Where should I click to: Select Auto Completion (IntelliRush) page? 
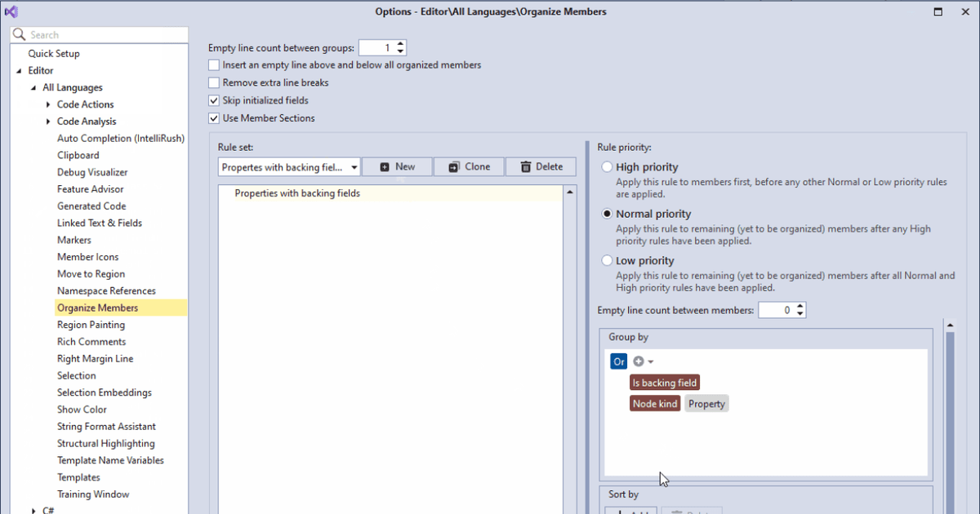coord(121,139)
